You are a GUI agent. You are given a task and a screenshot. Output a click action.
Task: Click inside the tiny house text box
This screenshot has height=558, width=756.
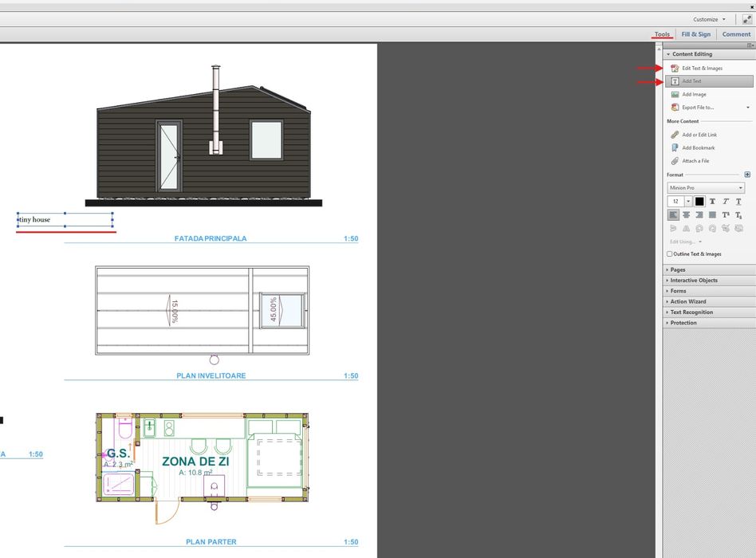[x=65, y=220]
